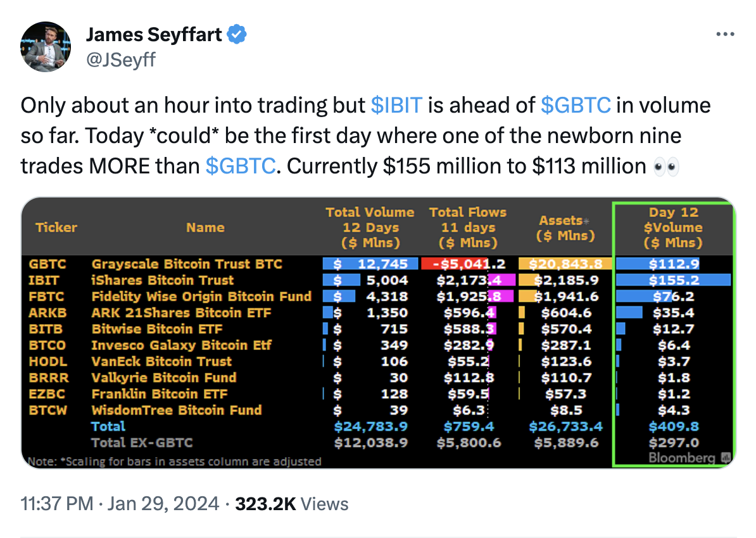Open the tweet's three-dot more menu

click(725, 35)
